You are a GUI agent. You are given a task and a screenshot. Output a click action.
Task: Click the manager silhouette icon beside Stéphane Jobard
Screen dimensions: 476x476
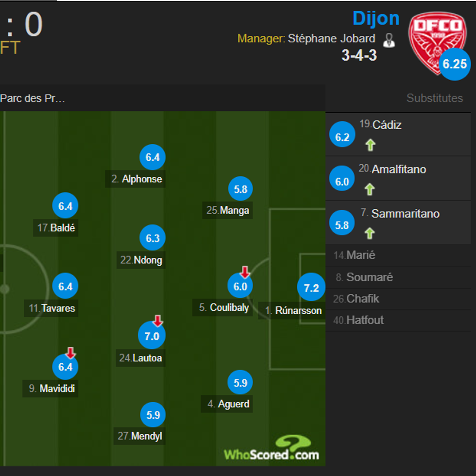tap(389, 40)
